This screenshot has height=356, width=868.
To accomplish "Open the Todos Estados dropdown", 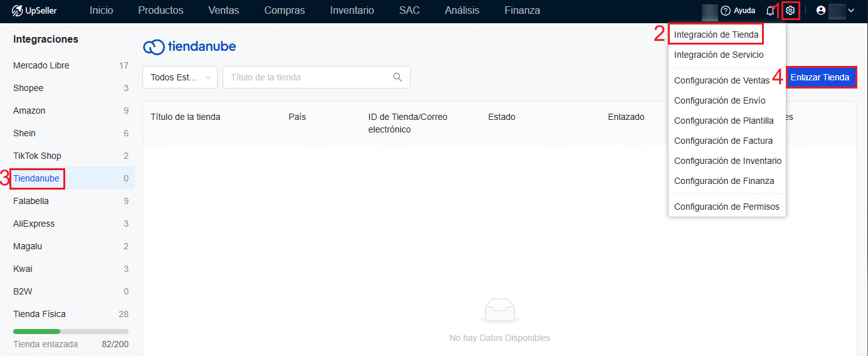I will tap(180, 77).
